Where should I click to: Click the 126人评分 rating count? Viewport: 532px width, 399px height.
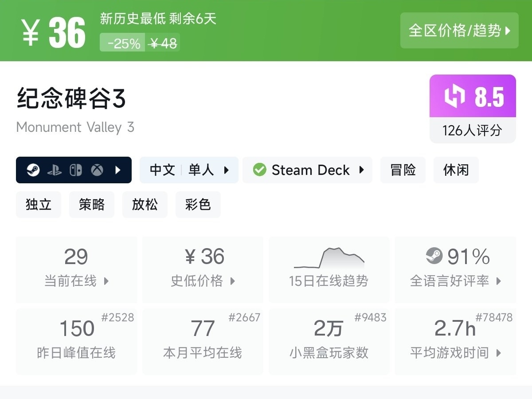tap(472, 130)
